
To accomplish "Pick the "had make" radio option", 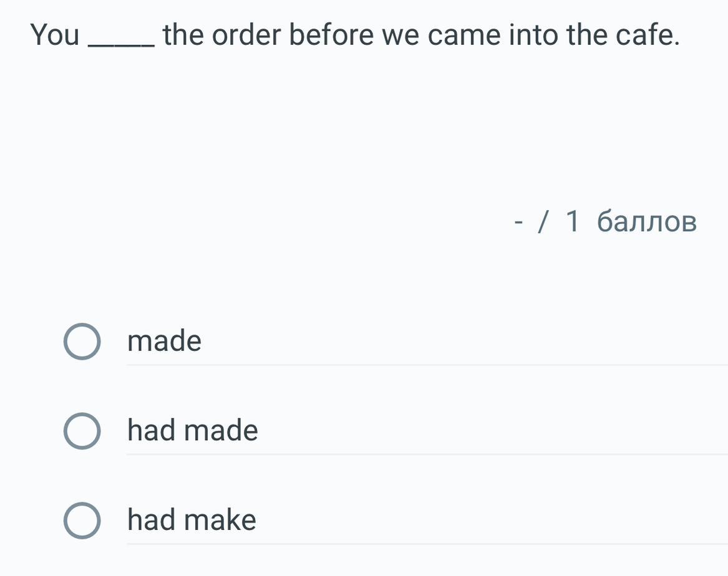I will [x=82, y=521].
